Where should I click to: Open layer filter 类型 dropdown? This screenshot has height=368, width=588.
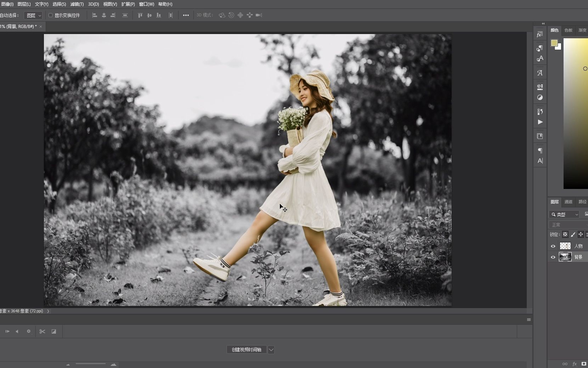tap(564, 214)
